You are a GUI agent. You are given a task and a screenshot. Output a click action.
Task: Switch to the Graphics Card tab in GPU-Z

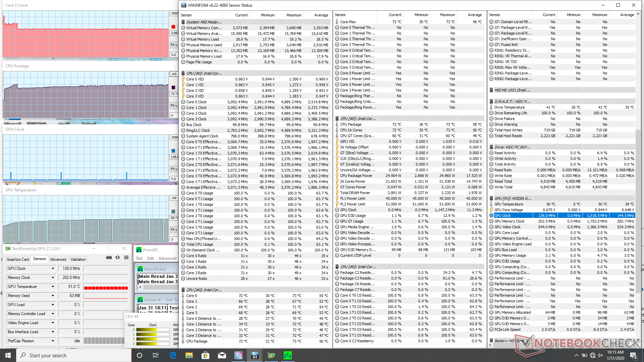pyautogui.click(x=18, y=259)
